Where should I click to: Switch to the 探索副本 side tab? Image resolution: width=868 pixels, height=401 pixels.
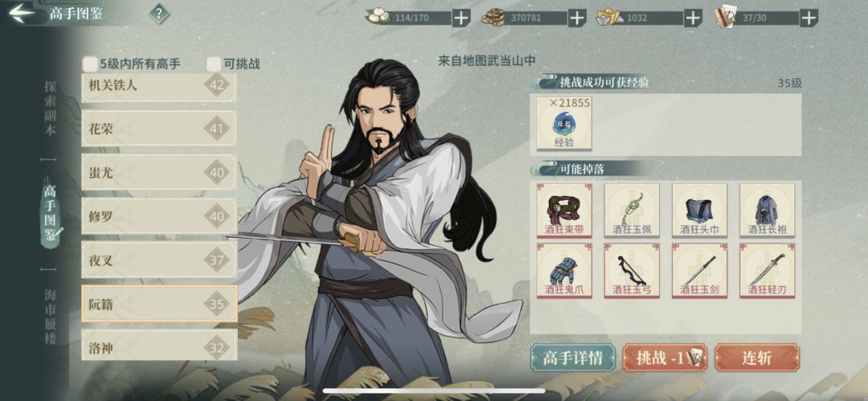(51, 108)
